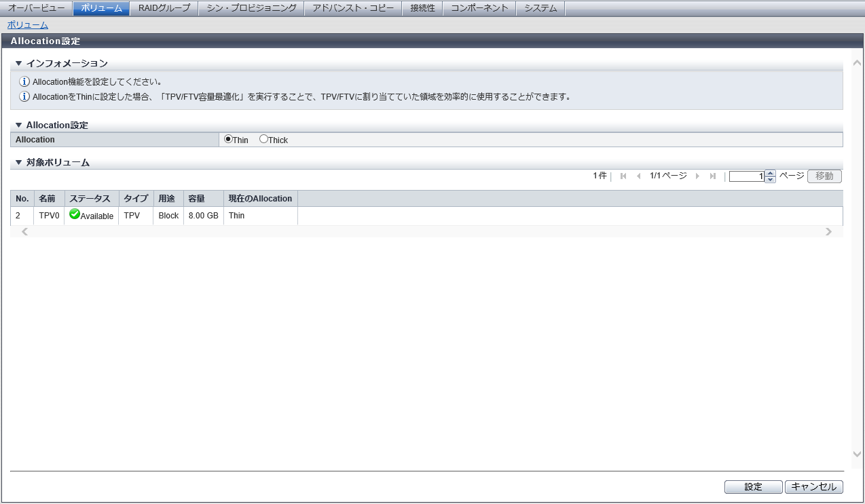Go to first page arrow icon
Screen dimensions: 865x504
pyautogui.click(x=623, y=176)
